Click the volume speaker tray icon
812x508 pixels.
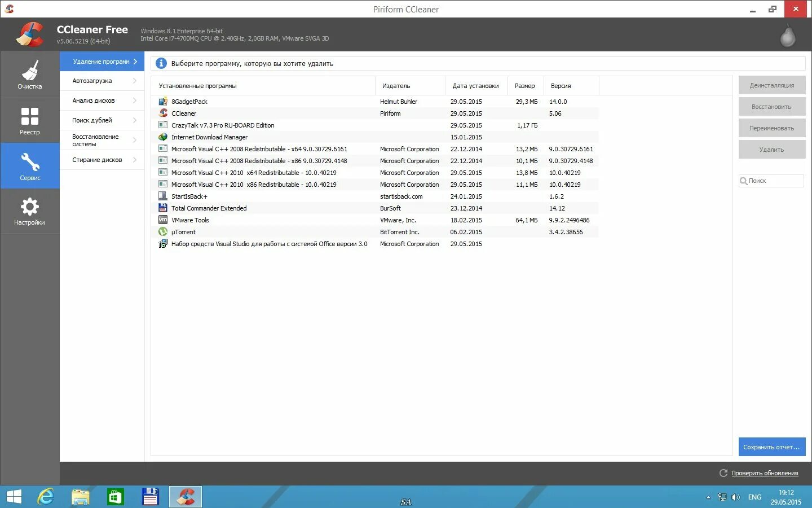736,497
